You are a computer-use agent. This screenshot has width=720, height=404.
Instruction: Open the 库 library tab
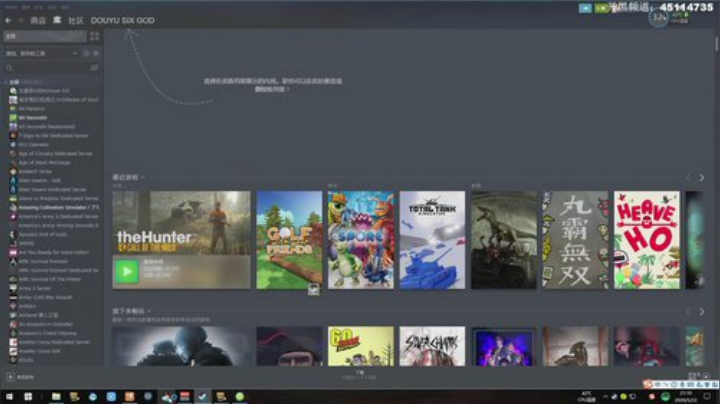[57, 20]
